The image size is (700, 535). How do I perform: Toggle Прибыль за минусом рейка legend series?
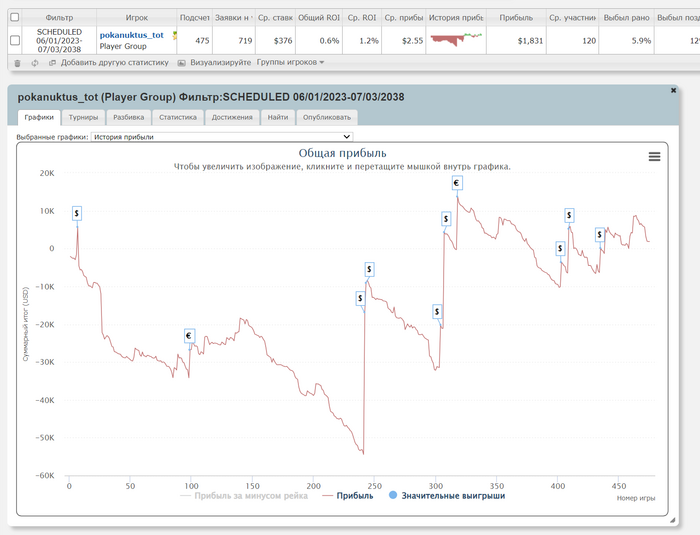pyautogui.click(x=244, y=496)
